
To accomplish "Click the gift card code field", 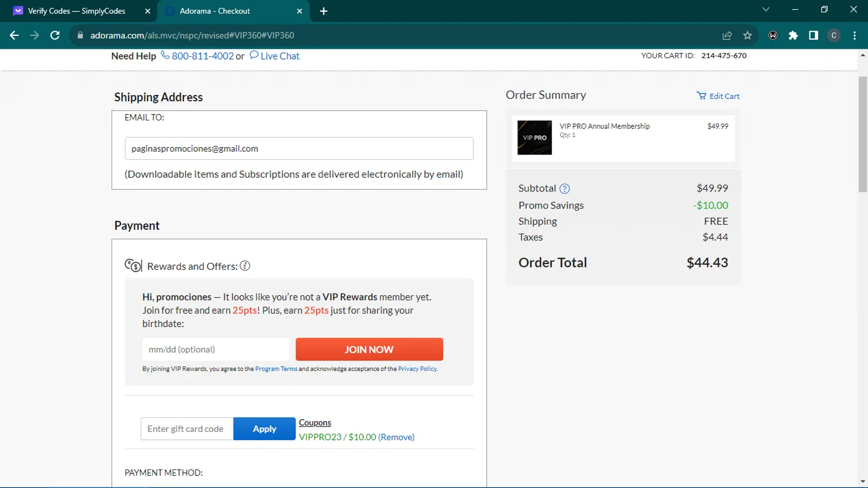I will (x=187, y=429).
